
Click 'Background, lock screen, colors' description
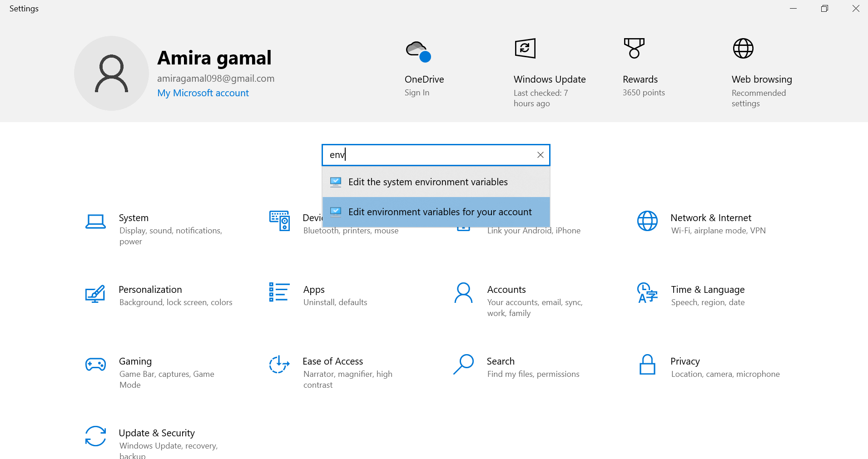(x=176, y=302)
